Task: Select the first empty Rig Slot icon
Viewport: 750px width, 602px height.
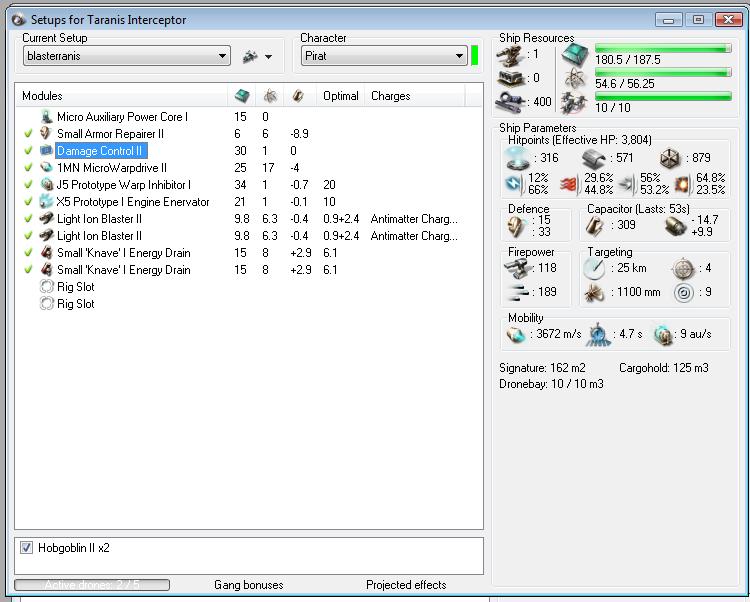Action: click(x=46, y=287)
